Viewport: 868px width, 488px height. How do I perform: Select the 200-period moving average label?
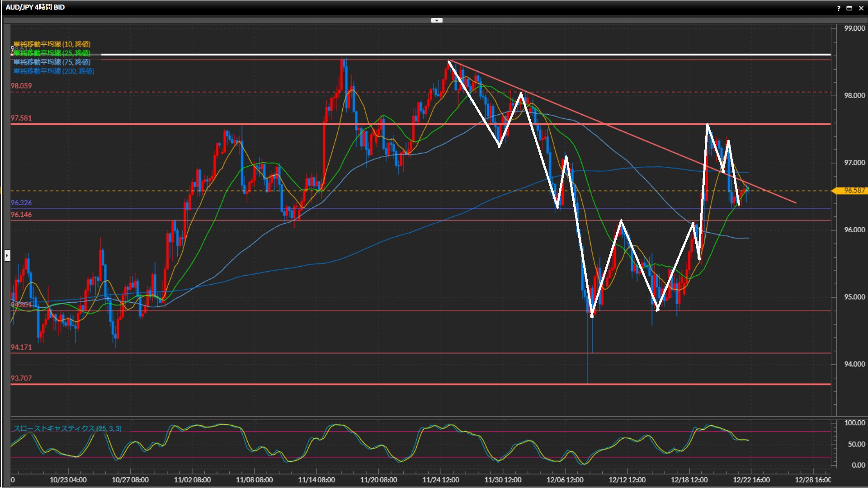[54, 71]
